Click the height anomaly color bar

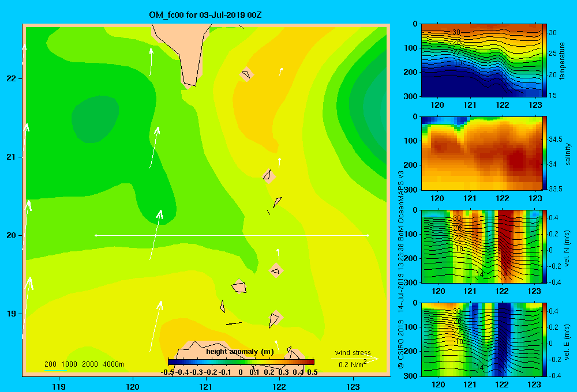[241, 362]
